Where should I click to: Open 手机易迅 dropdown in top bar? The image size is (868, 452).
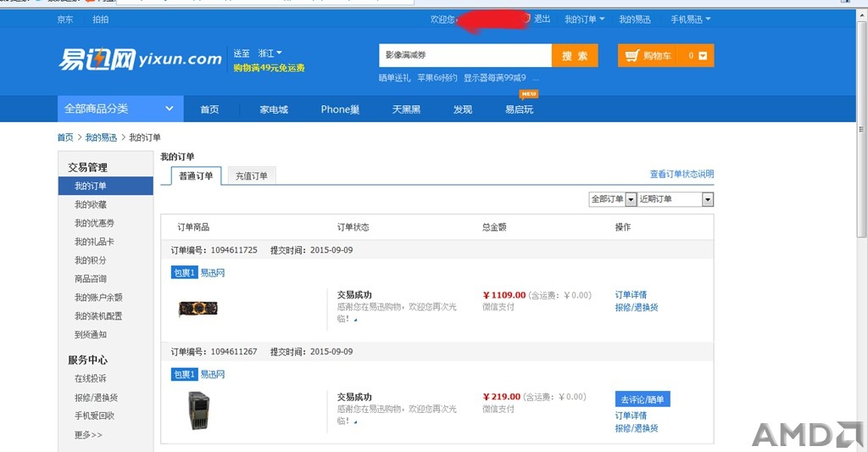click(x=690, y=20)
